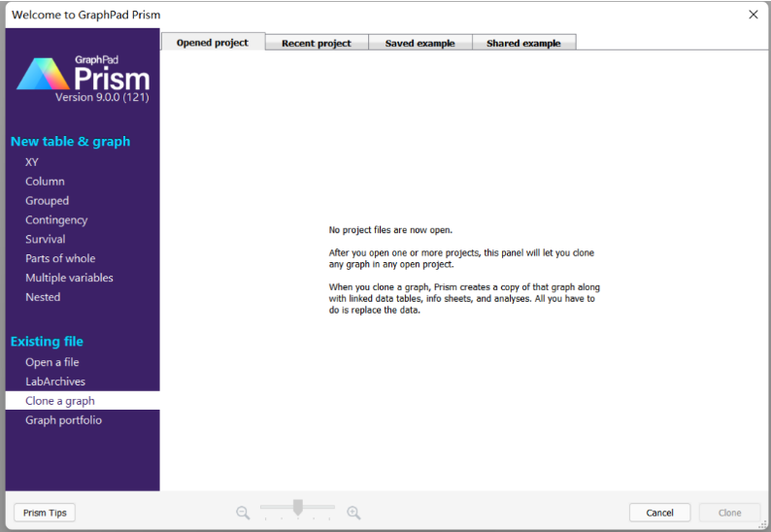The image size is (771, 532).
Task: Choose Contingency table type
Action: coord(56,219)
